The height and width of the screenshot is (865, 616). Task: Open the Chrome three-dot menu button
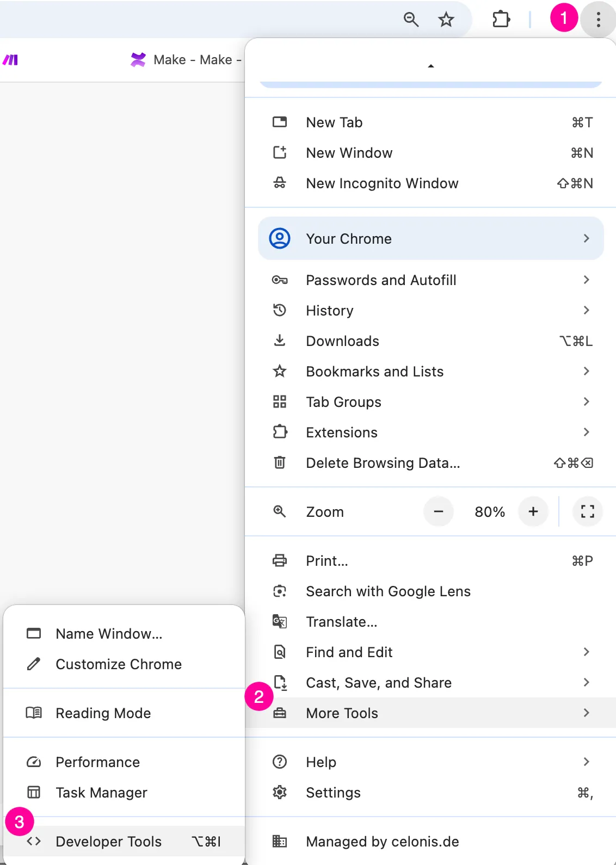pyautogui.click(x=598, y=20)
